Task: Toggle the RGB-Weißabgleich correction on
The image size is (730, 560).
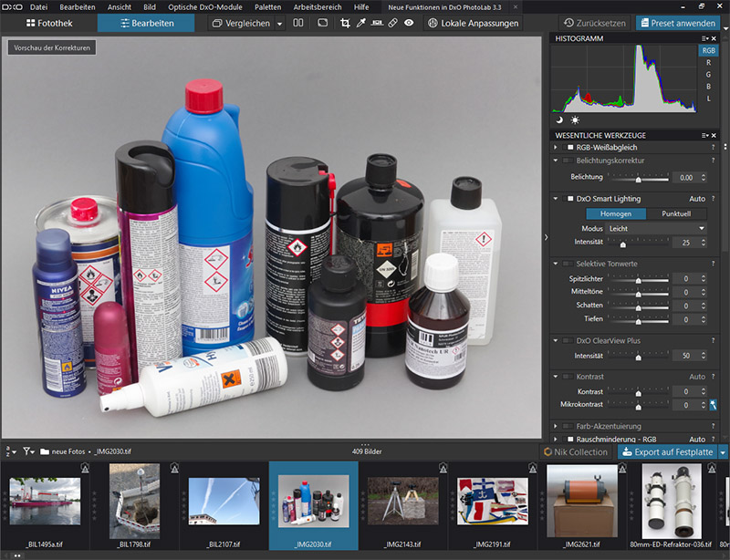Action: [x=568, y=147]
